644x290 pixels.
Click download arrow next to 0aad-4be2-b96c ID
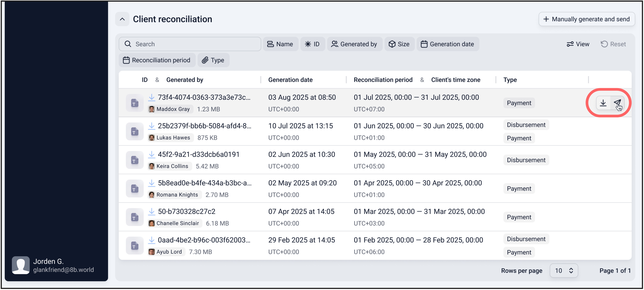pyautogui.click(x=151, y=240)
